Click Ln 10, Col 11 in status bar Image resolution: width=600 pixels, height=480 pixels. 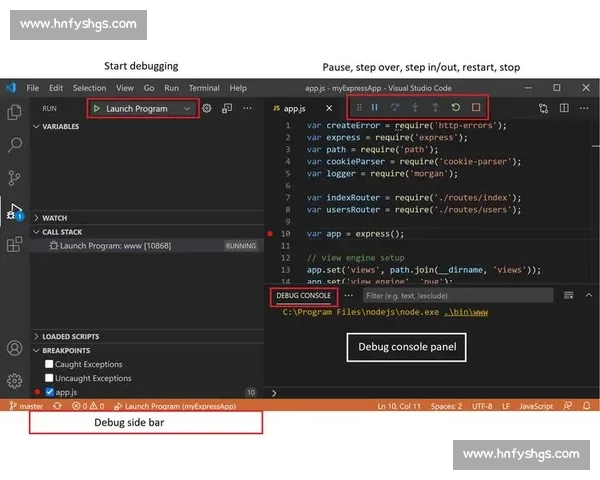(x=399, y=406)
